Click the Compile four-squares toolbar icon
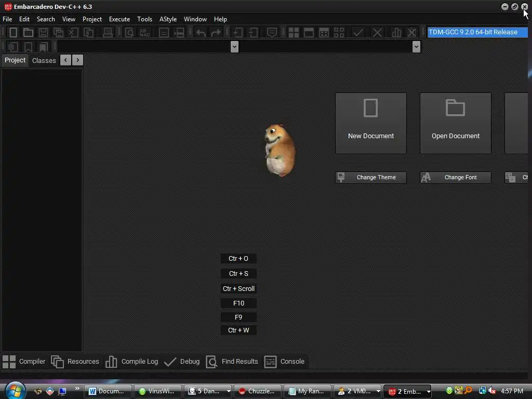The height and width of the screenshot is (399, 532). click(x=294, y=33)
